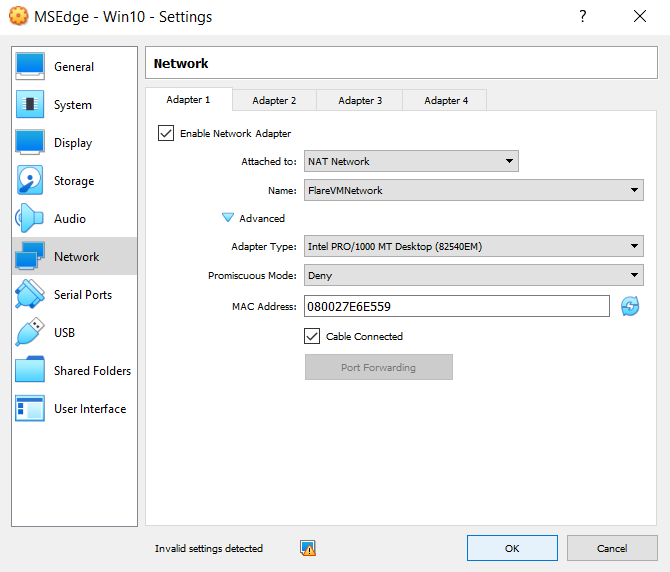Switch to the Adapter 4 tab
The image size is (670, 572).
click(x=446, y=100)
